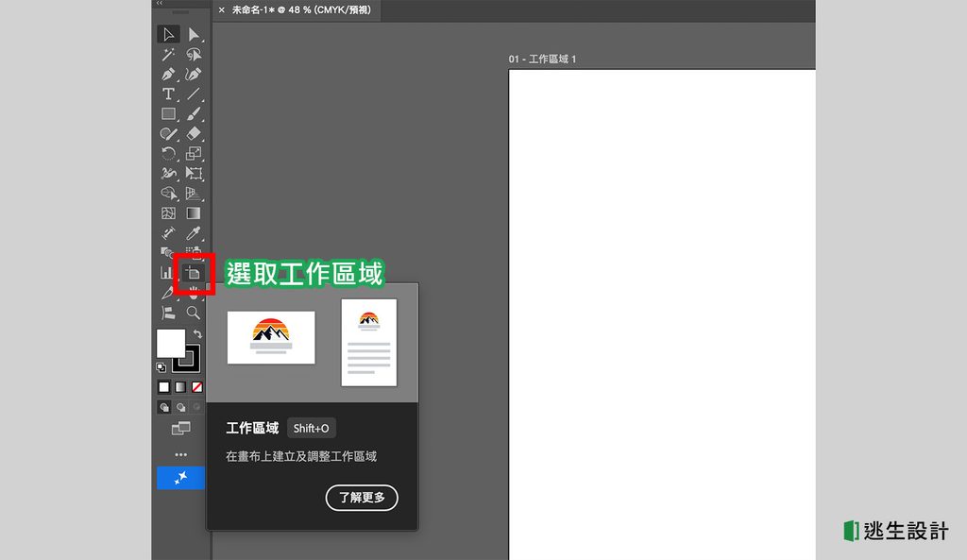Select the Pen tool
This screenshot has height=560, width=967.
click(168, 74)
